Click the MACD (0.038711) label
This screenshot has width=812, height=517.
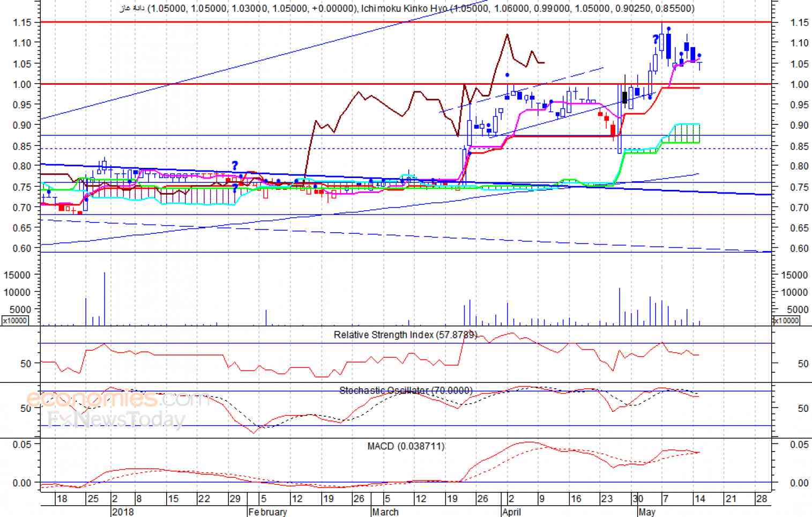(x=406, y=446)
